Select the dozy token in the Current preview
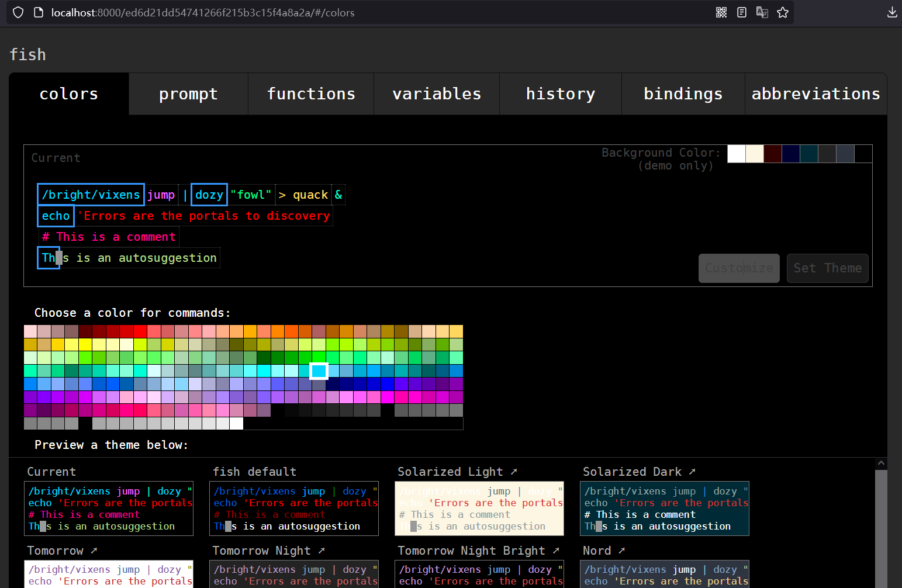Image resolution: width=902 pixels, height=588 pixels. coord(209,194)
